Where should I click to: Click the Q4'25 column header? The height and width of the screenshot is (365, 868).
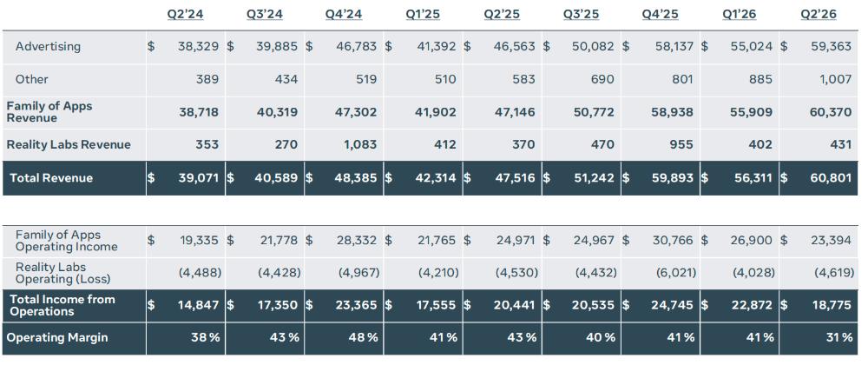point(661,15)
